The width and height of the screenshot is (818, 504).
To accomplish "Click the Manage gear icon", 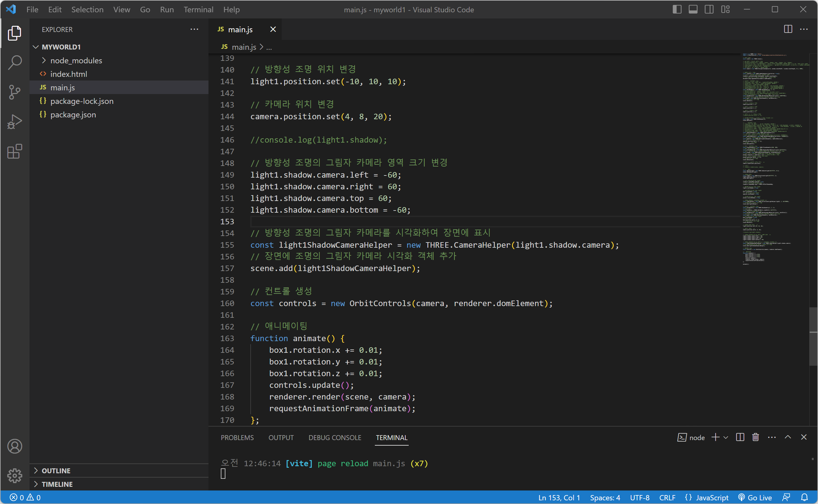I will pos(15,476).
